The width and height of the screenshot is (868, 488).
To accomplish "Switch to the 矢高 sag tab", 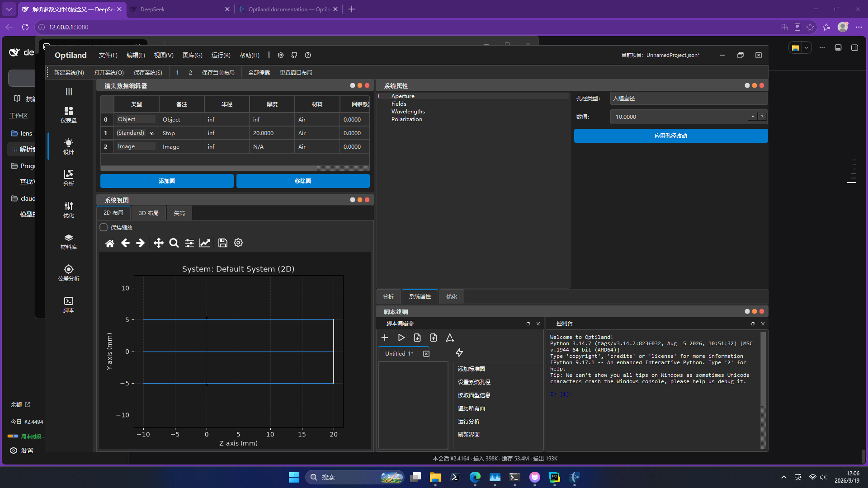I will 179,213.
